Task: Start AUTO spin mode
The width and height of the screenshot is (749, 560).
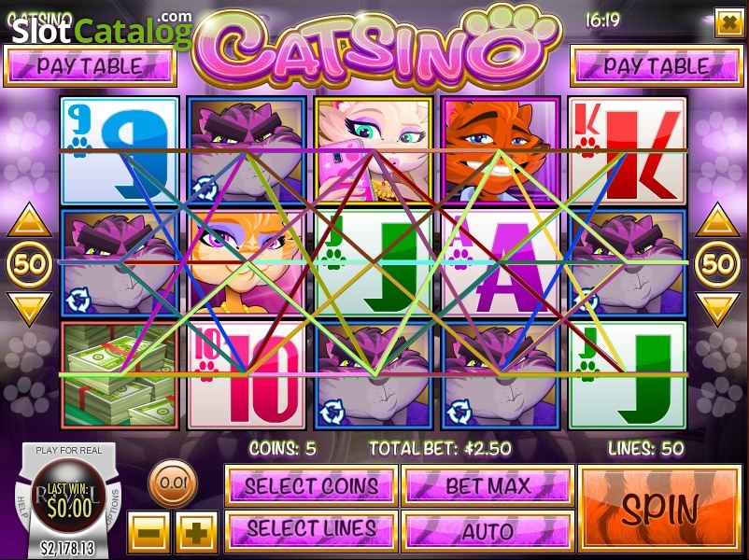Action: click(x=488, y=531)
